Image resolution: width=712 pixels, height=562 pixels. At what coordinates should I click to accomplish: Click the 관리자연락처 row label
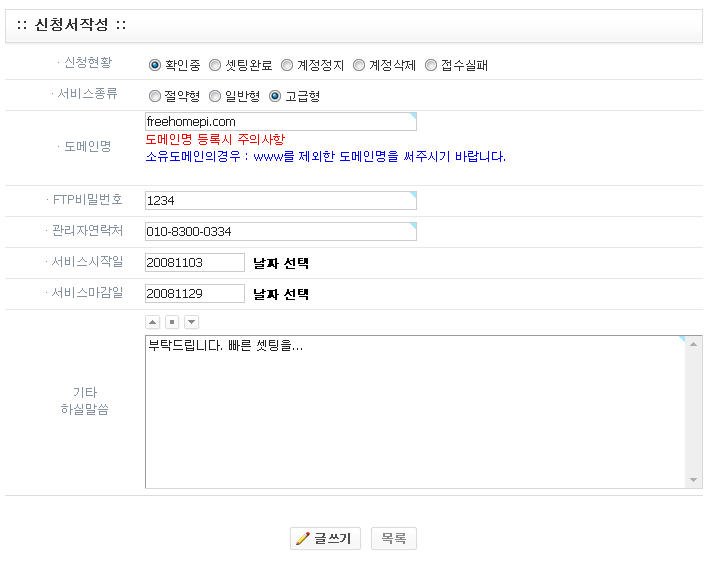pyautogui.click(x=88, y=231)
